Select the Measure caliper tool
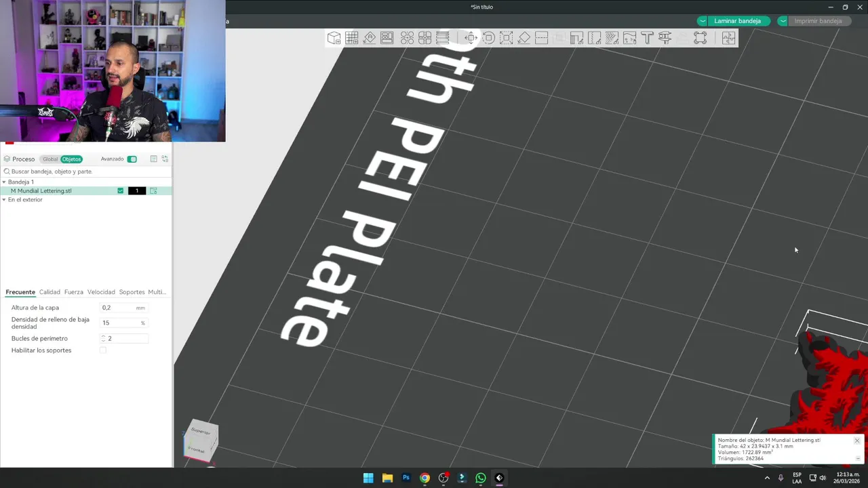 665,39
